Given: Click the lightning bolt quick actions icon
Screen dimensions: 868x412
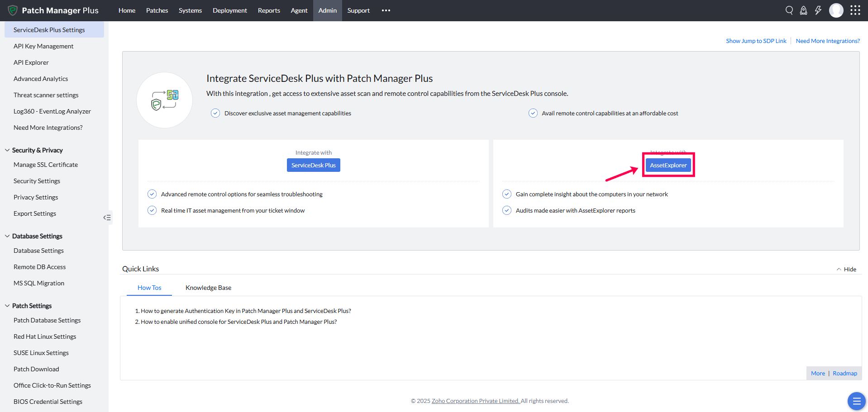Looking at the screenshot, I should [x=818, y=10].
